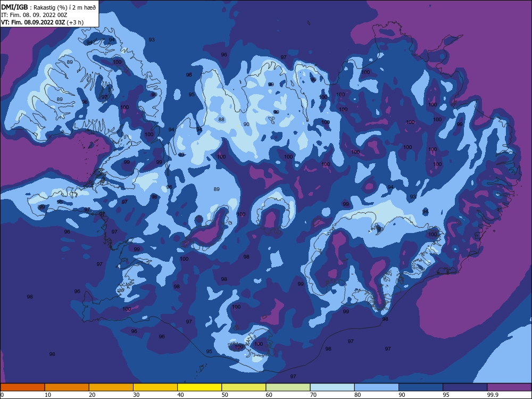532x399 pixels.
Task: Pick the amber 20–30 legend swatch
Action: click(x=111, y=387)
